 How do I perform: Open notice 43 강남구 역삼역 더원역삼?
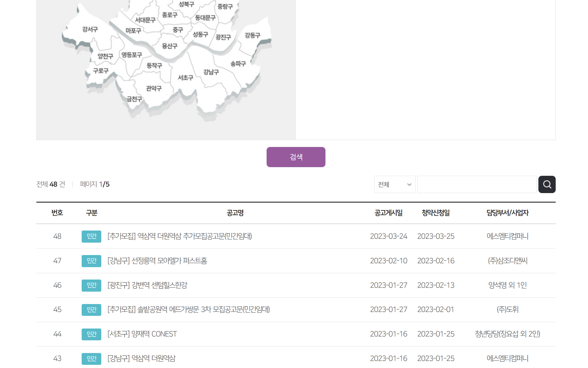(141, 358)
